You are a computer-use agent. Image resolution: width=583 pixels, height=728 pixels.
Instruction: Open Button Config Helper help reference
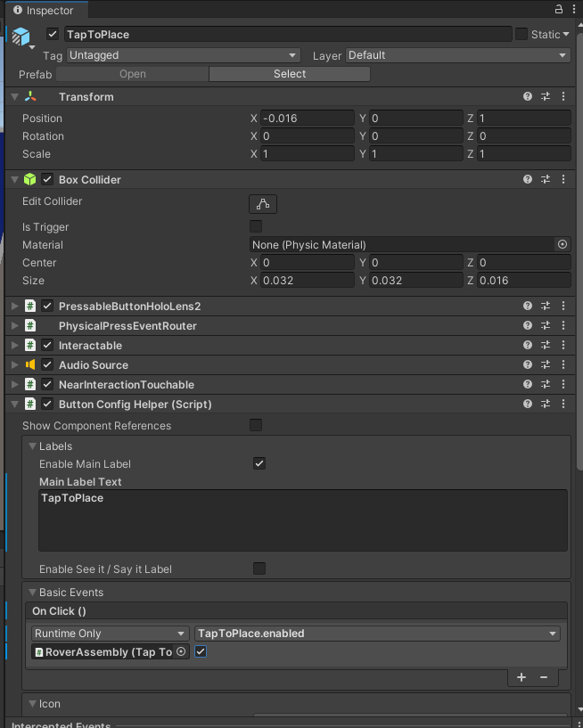pos(527,404)
